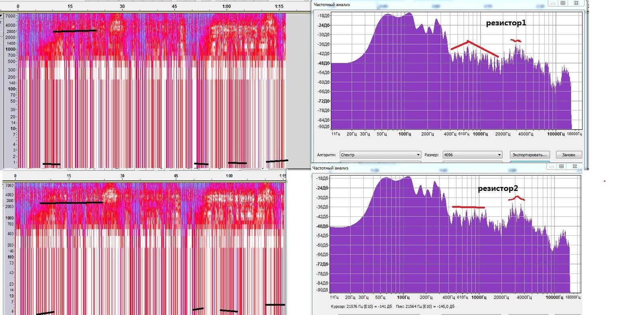Click the Курсор: 21576 Гц status text

click(x=361, y=307)
